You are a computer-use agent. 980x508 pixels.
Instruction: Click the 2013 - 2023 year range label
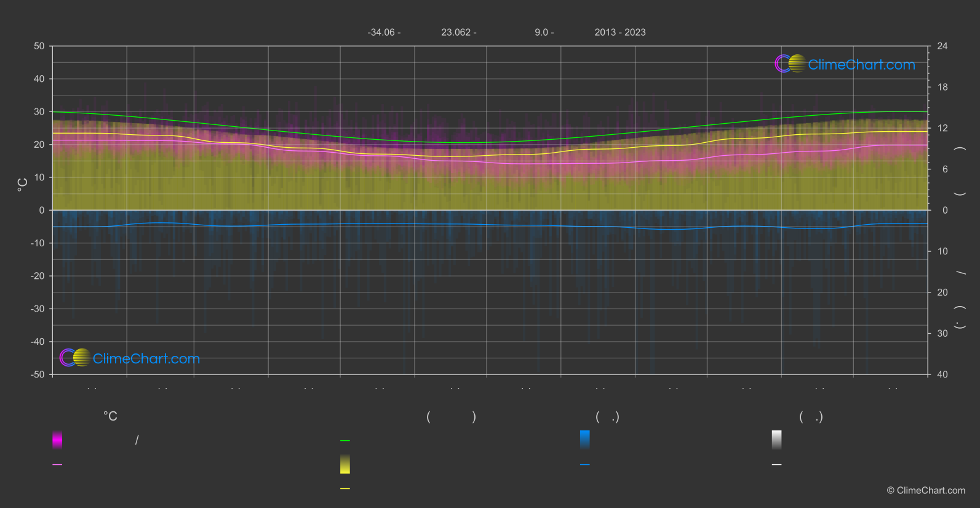619,33
